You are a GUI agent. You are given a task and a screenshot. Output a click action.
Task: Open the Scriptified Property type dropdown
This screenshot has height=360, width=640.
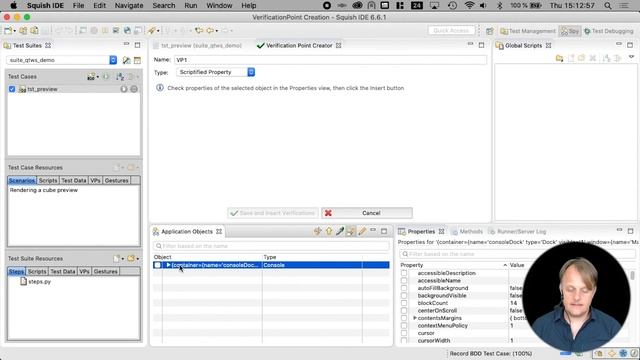point(251,72)
